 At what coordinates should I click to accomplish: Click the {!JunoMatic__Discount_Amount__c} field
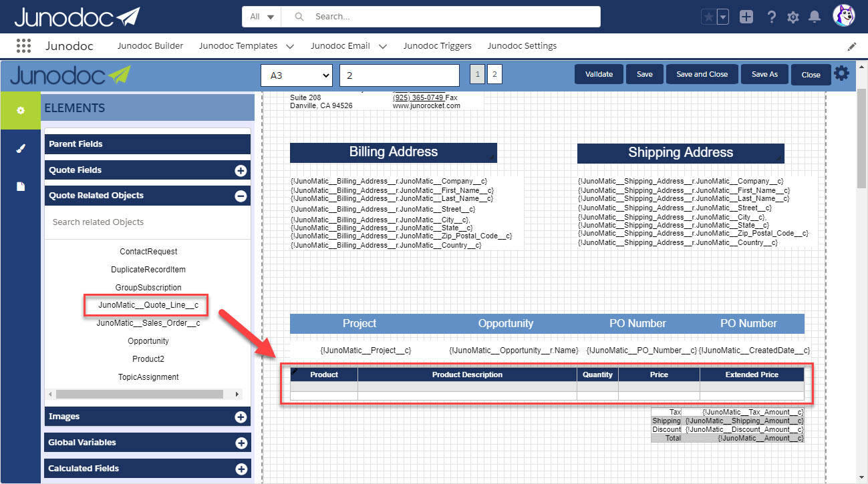pos(744,430)
